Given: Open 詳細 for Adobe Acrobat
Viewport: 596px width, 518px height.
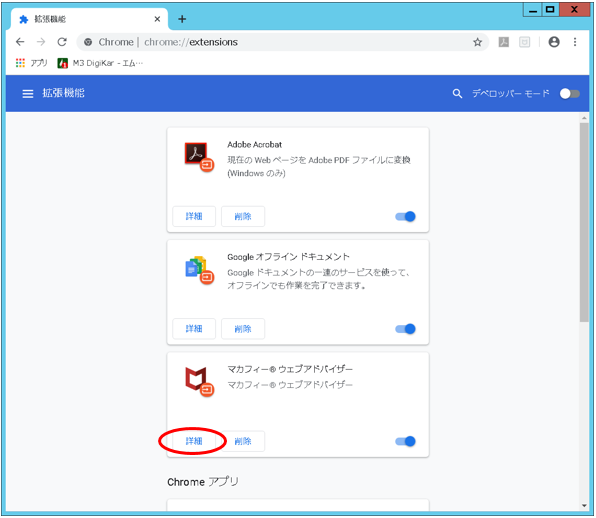Looking at the screenshot, I should (194, 217).
